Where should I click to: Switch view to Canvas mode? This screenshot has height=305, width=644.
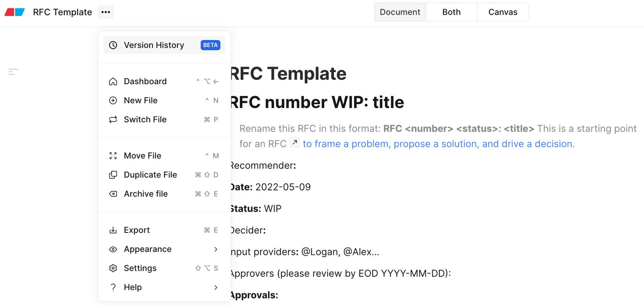(x=503, y=12)
